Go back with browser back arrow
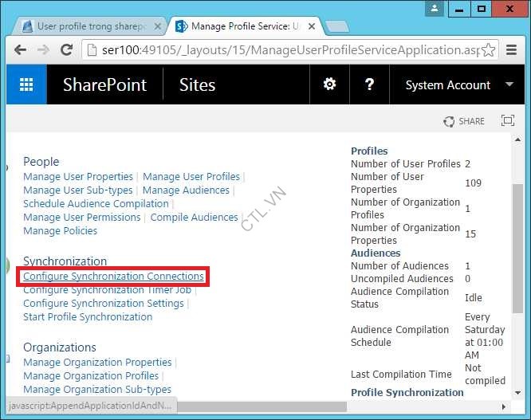This screenshot has height=420, width=531. tap(22, 50)
